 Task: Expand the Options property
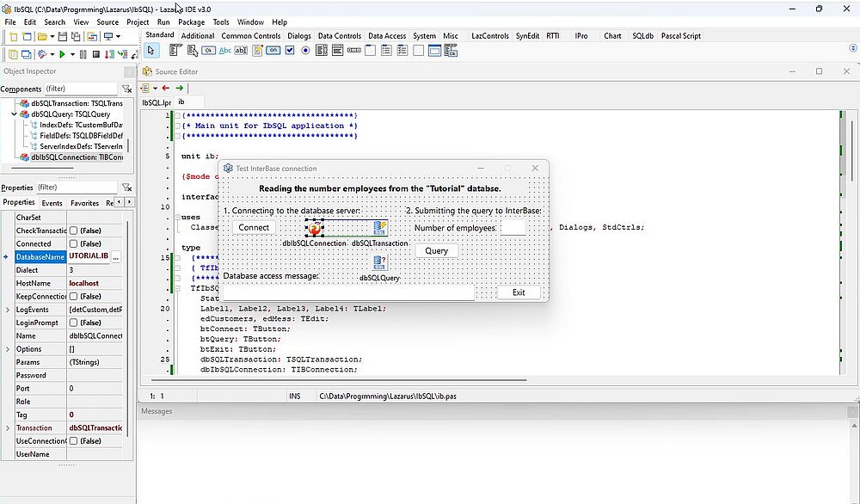coord(7,349)
